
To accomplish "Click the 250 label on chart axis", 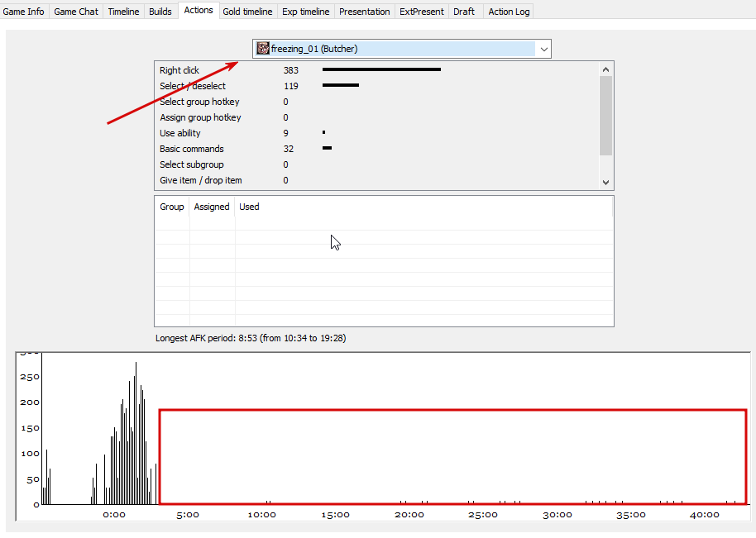I will point(30,377).
